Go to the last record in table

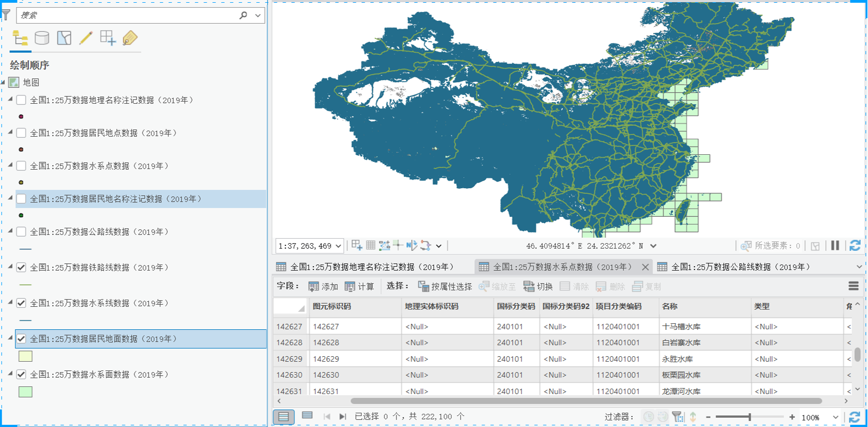[x=343, y=417]
